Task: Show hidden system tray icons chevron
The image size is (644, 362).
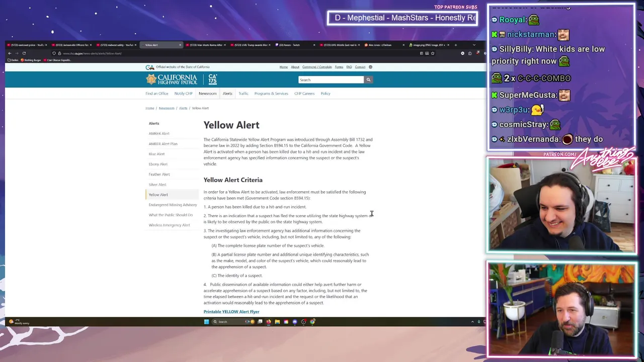Action: point(472,322)
